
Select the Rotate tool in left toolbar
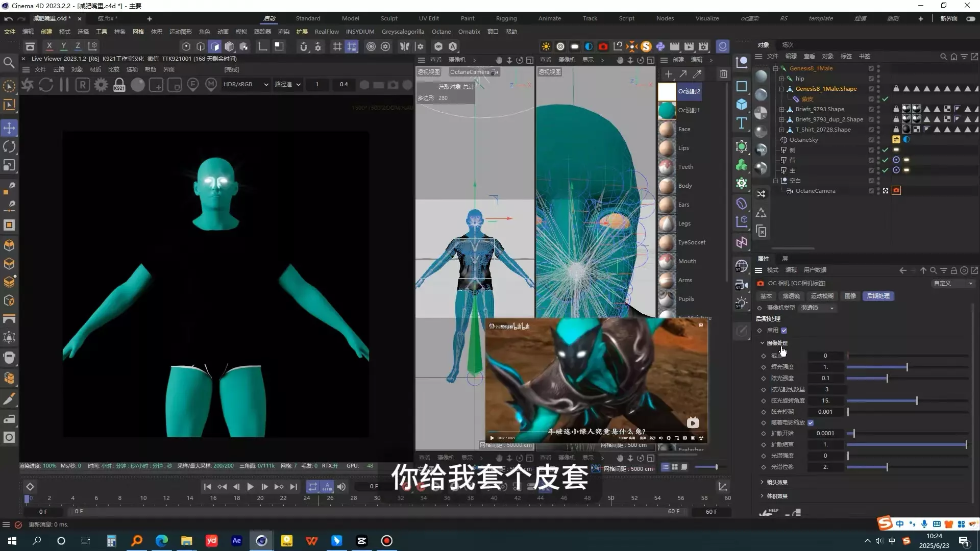(x=9, y=147)
